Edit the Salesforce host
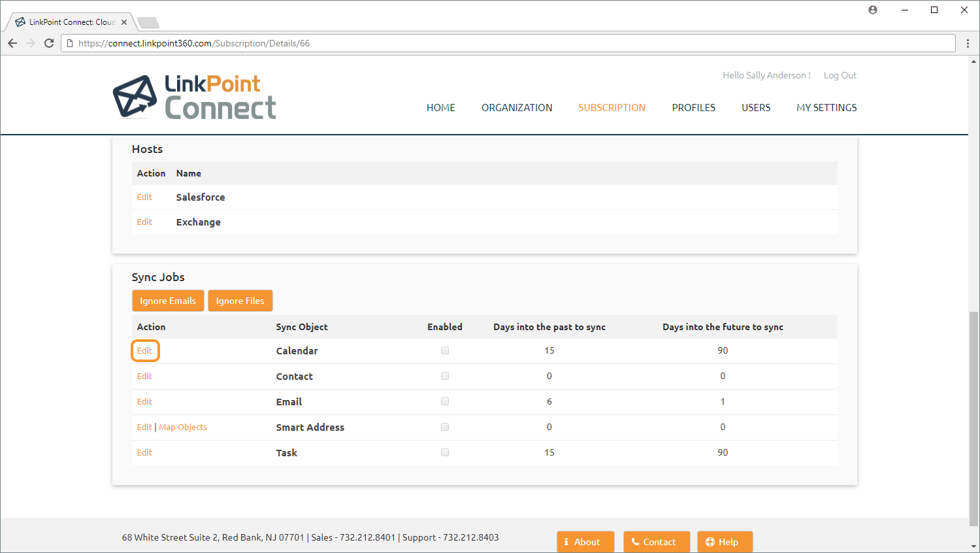The width and height of the screenshot is (980, 553). [144, 197]
